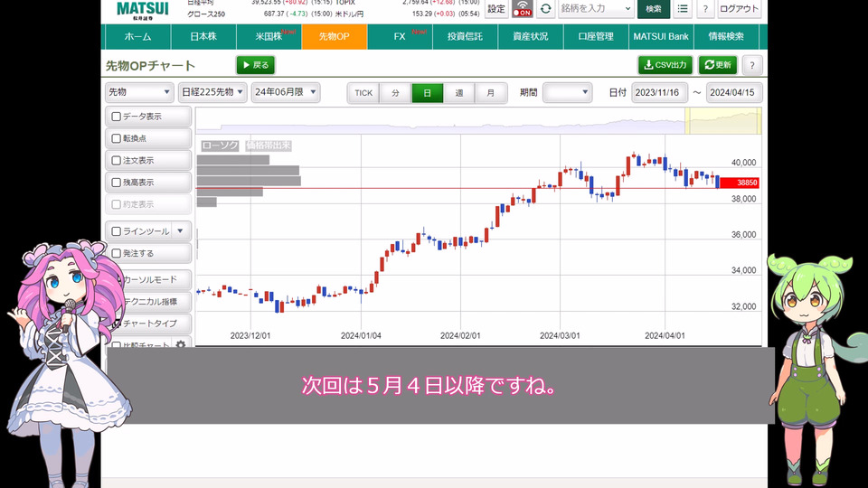Check the ラインツール checkbox
Screen dimensions: 868x488
(117, 231)
